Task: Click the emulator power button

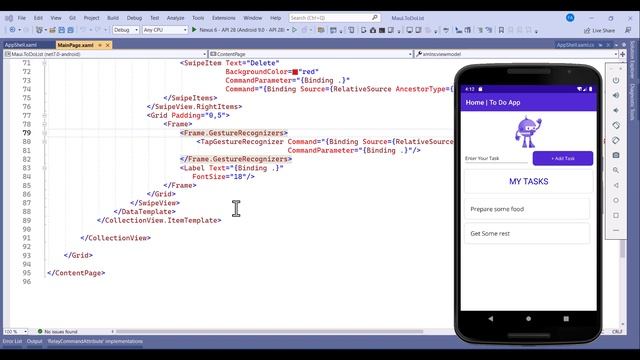Action: pyautogui.click(x=616, y=80)
